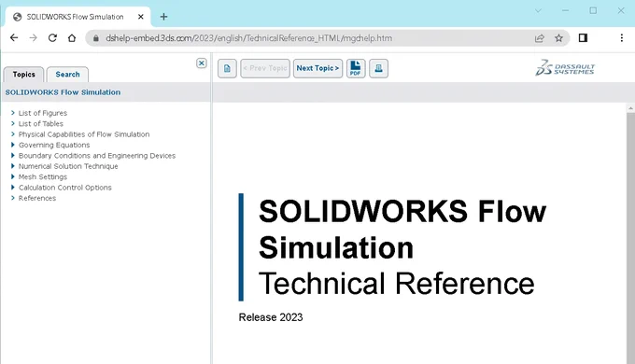Expand Physical Capabilities of Flow Simulation arrow
635x364 pixels.
13,134
